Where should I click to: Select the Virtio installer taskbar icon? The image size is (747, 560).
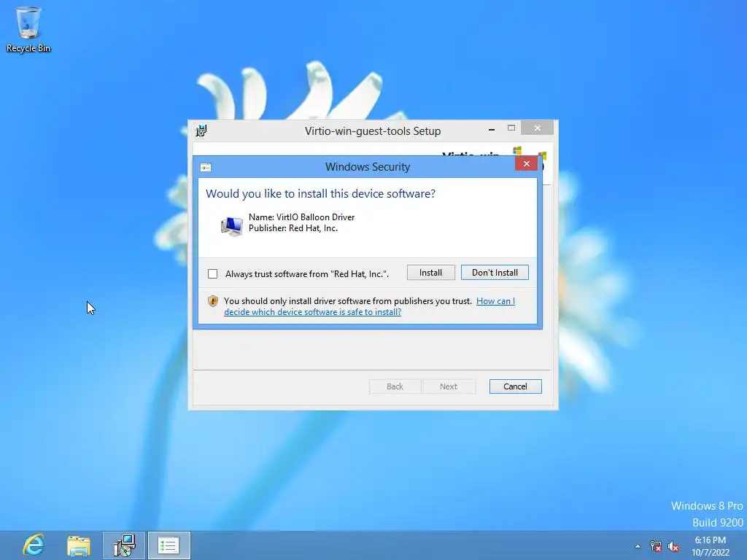point(124,545)
